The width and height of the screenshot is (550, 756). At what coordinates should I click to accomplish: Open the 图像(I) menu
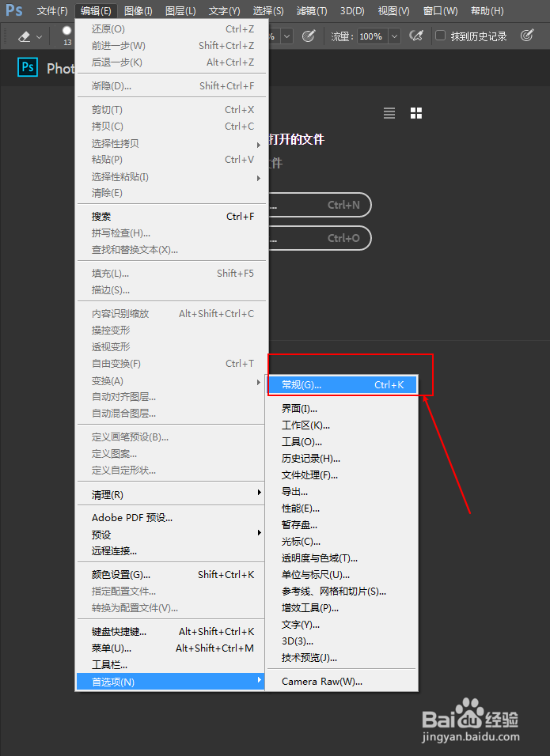click(138, 10)
